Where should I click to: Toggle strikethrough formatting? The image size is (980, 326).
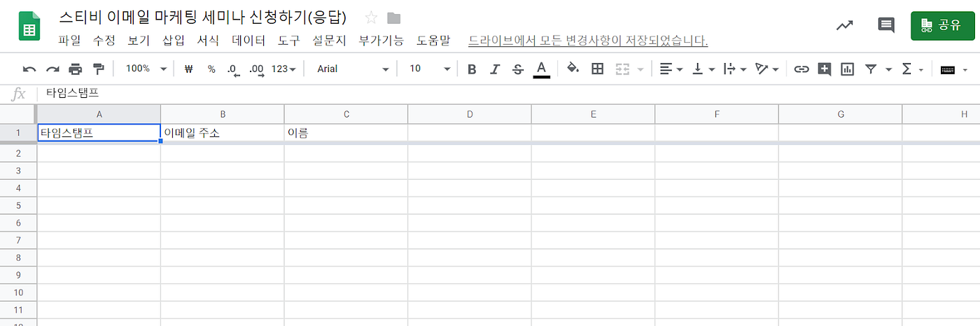pos(517,69)
